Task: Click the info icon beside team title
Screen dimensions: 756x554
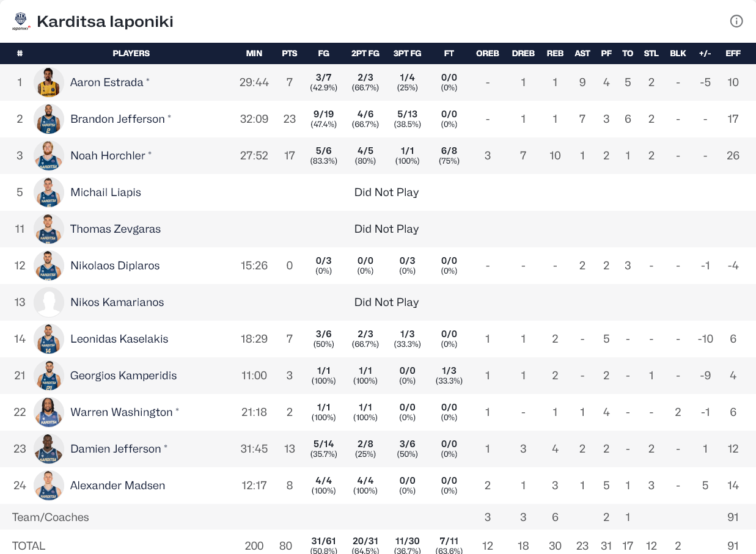Action: (736, 21)
